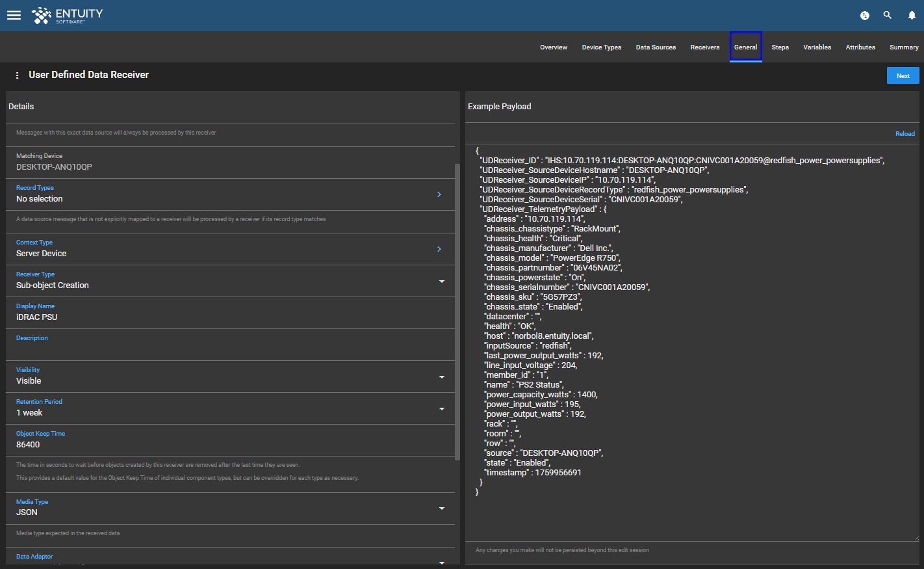Switch to the Variables tab

(817, 47)
